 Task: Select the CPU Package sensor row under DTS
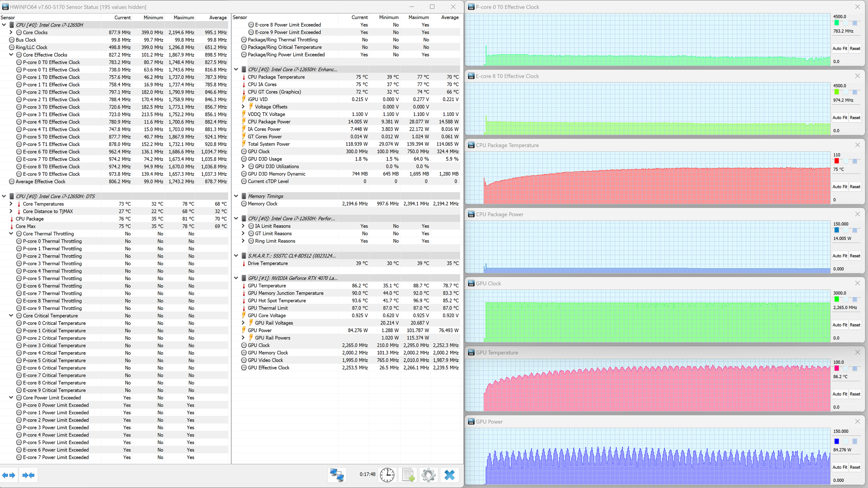click(30, 219)
